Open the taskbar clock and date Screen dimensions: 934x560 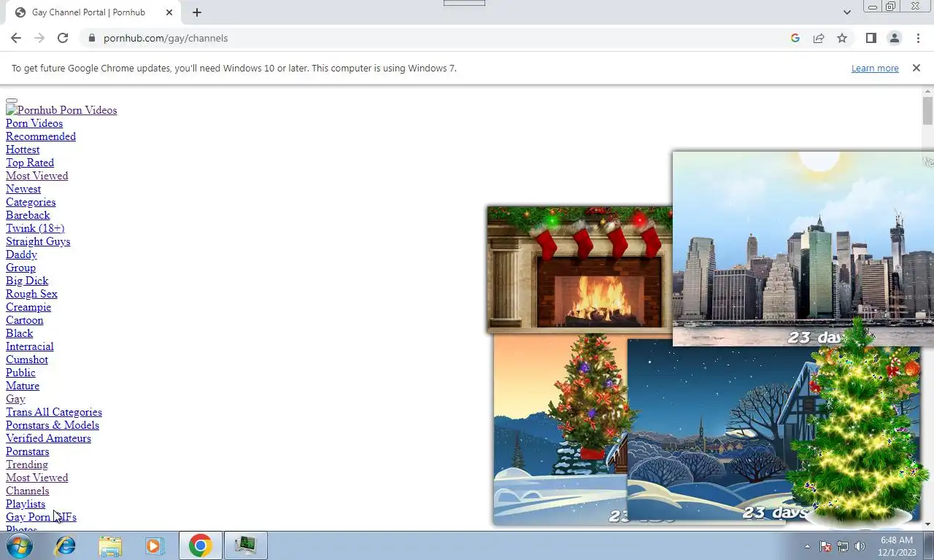click(897, 546)
